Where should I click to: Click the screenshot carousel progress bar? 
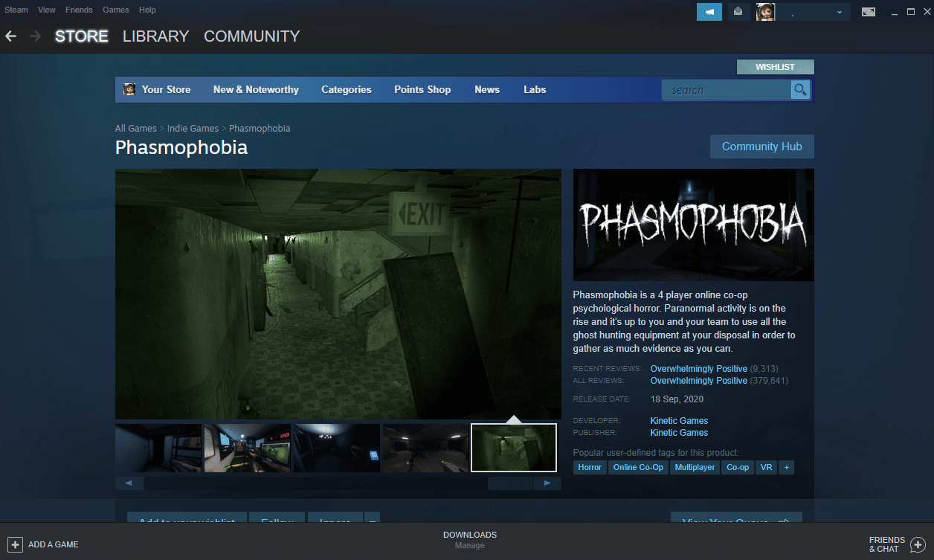[510, 483]
